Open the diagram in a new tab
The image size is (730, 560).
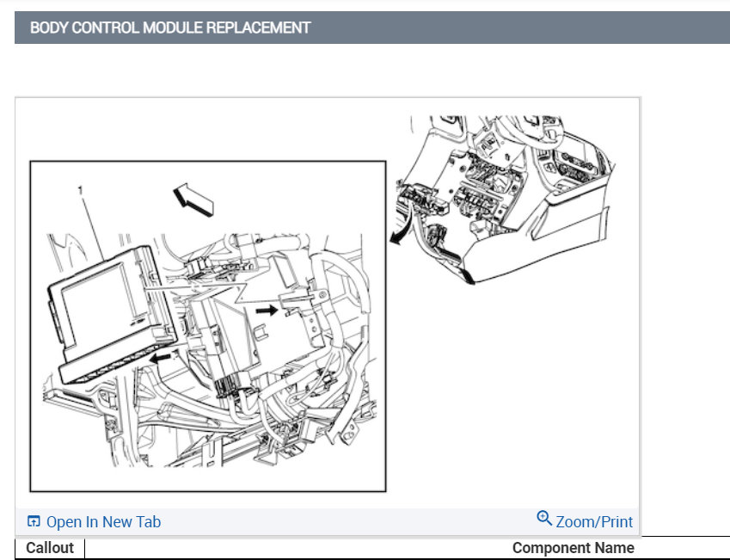[103, 522]
